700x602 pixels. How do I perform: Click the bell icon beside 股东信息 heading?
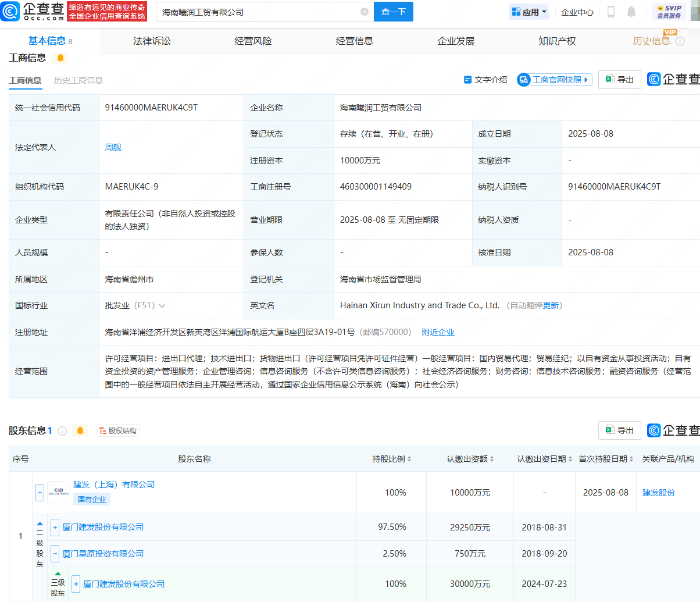click(80, 431)
